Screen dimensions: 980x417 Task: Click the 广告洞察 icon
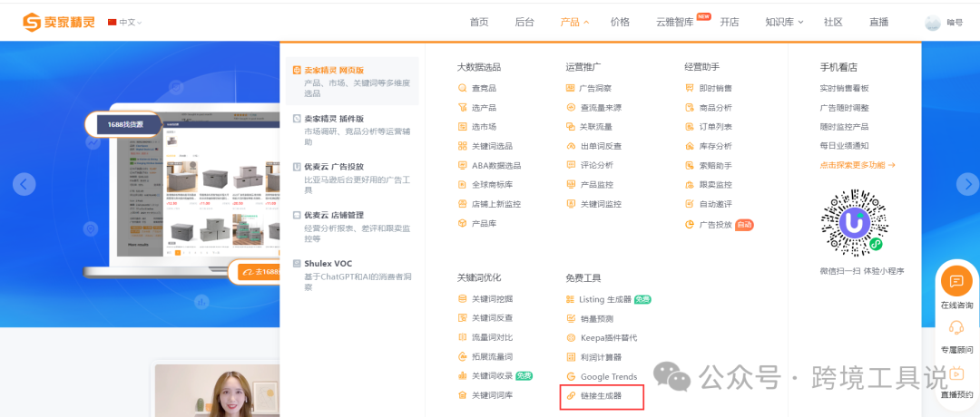pos(571,89)
